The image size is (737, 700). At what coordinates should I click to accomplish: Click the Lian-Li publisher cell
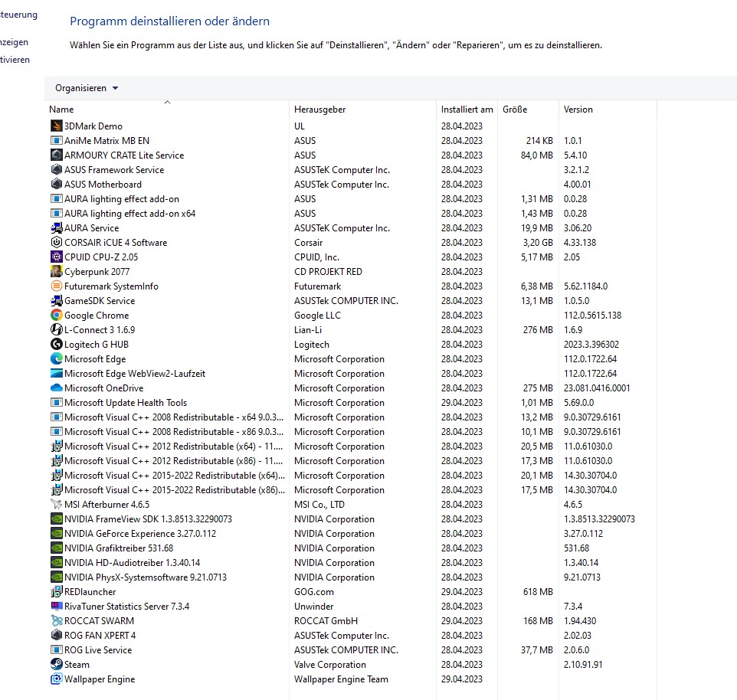308,330
